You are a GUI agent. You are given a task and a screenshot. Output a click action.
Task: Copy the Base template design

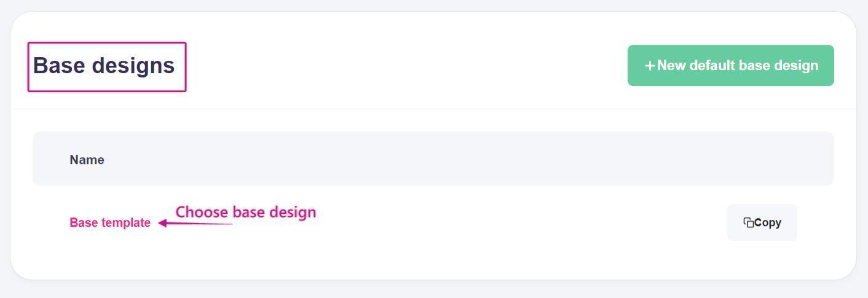pos(762,222)
